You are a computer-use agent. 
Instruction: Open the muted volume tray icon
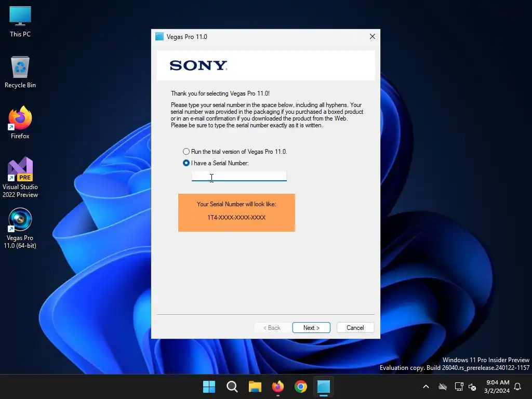point(472,387)
